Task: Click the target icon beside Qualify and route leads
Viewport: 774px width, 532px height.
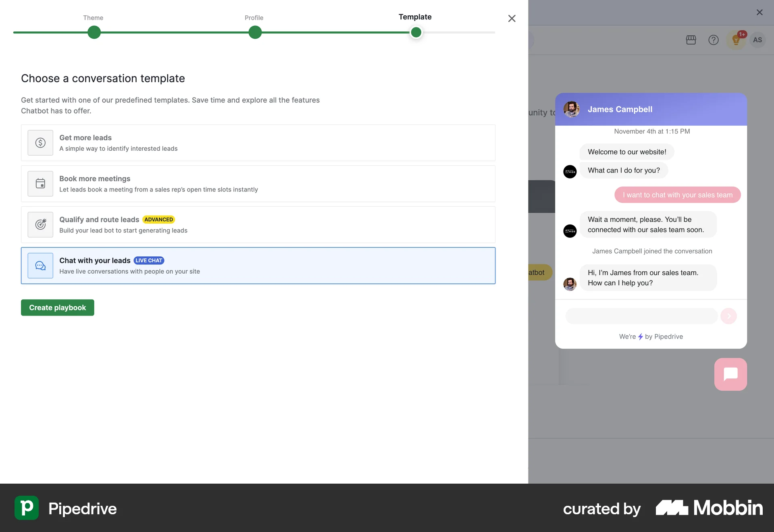Action: tap(40, 224)
